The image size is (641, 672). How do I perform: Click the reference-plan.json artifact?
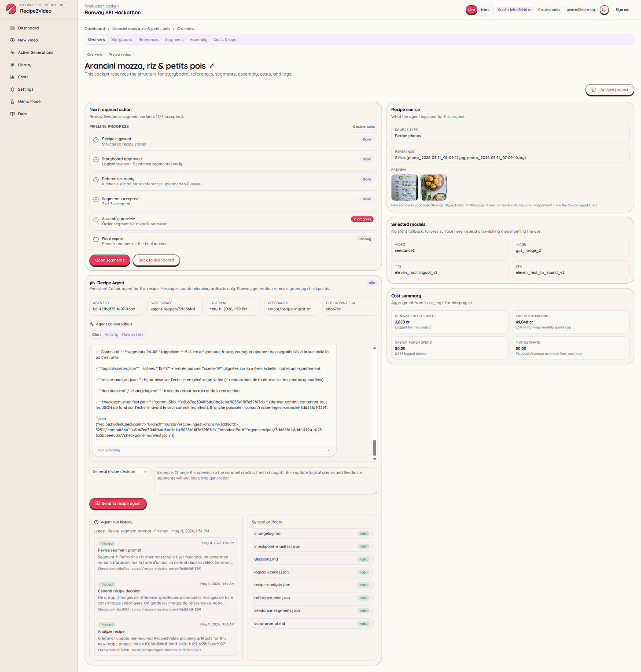coord(312,598)
